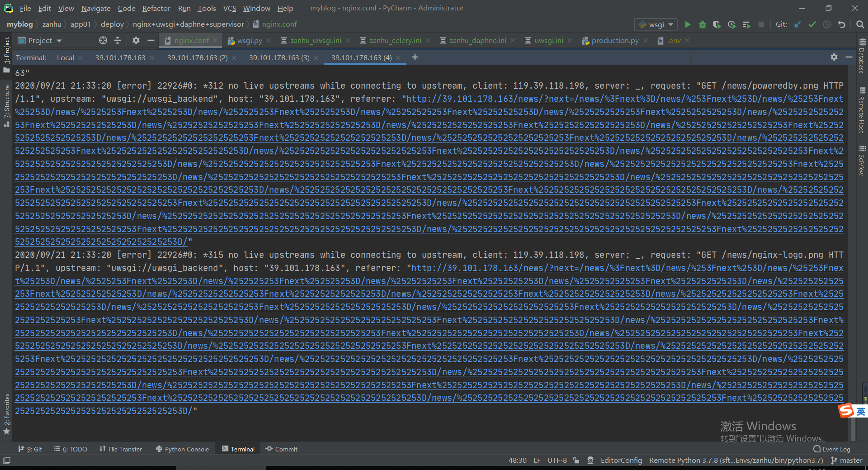Viewport: 868px width, 470px height.
Task: Open the Remote Python 3.7.8 interpreter selector
Action: coord(736,461)
